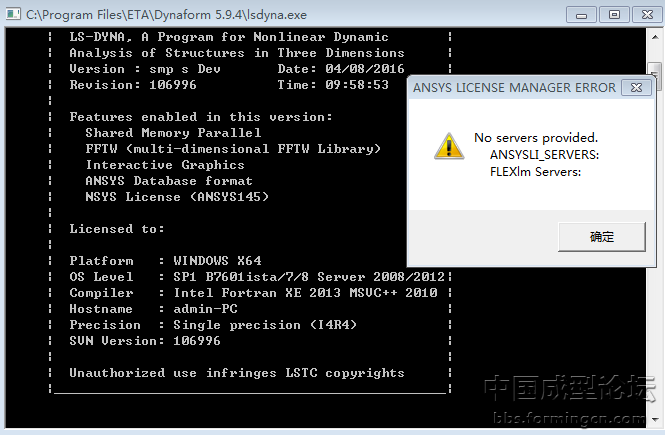Click the ANSYSLI_SERVERS line in dialog
The image size is (665, 435).
544,155
